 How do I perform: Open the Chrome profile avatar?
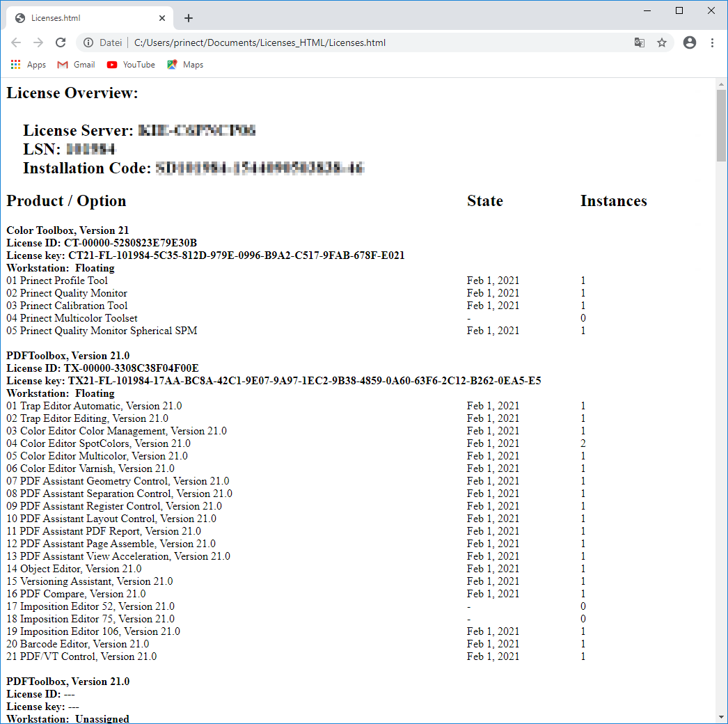point(689,42)
